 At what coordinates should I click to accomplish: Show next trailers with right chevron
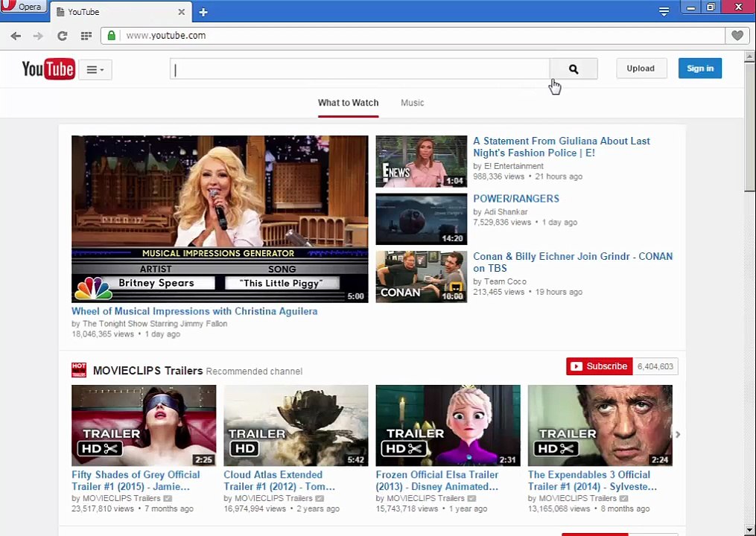pyautogui.click(x=678, y=434)
